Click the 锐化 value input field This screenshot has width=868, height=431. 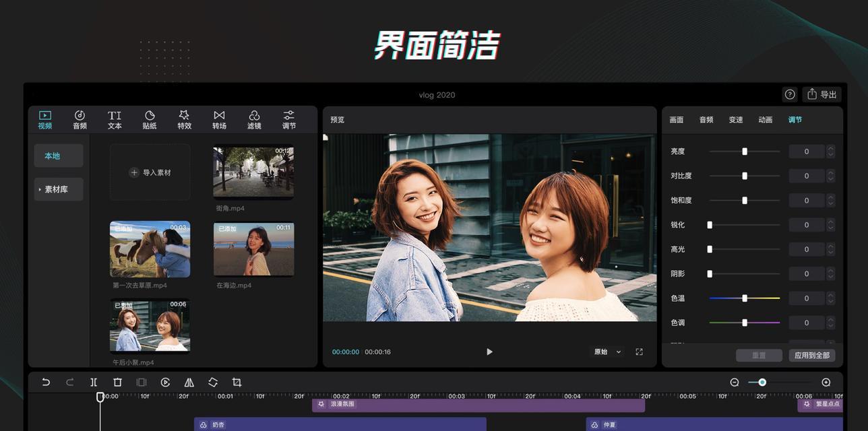coord(807,225)
